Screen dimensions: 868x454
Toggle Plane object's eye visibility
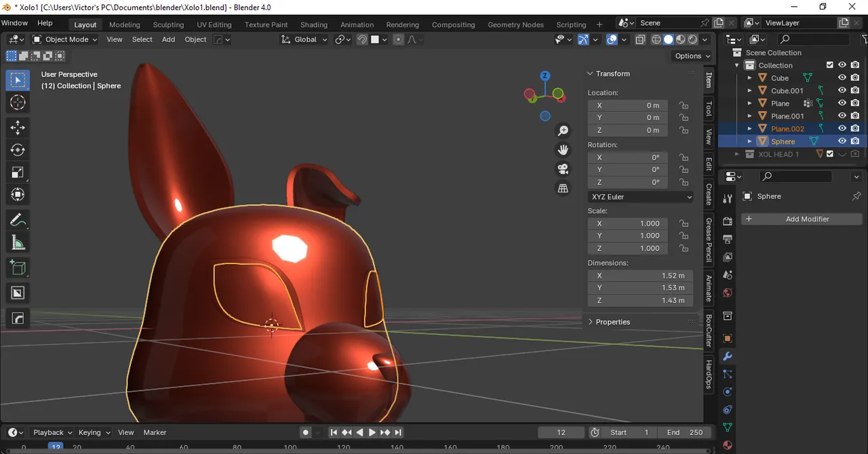[x=842, y=104]
